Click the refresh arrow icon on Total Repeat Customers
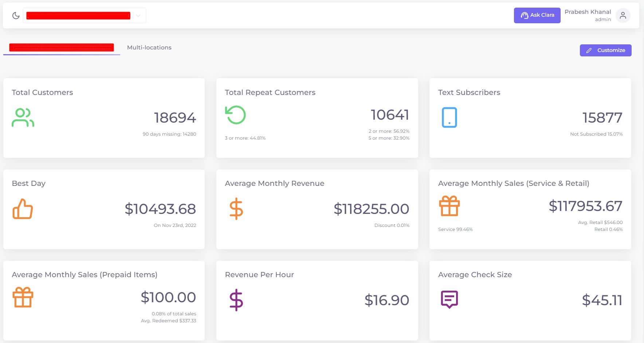The height and width of the screenshot is (343, 644). click(235, 115)
